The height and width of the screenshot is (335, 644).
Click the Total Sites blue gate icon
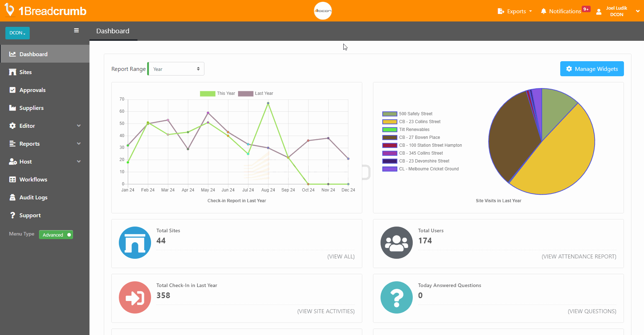135,243
